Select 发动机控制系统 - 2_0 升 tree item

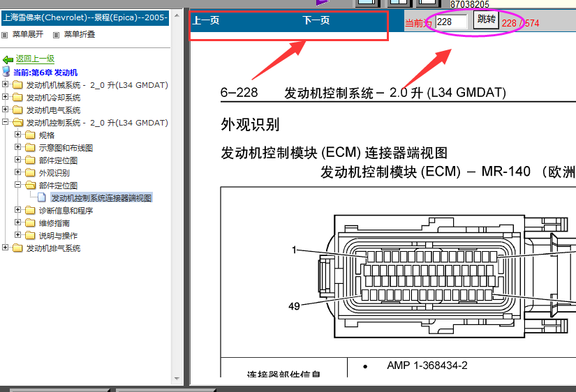(x=97, y=123)
